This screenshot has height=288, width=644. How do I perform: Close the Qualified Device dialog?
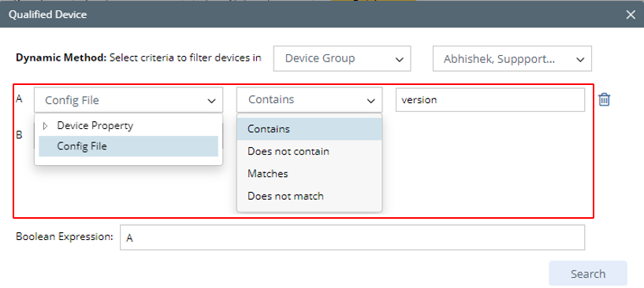pyautogui.click(x=631, y=15)
